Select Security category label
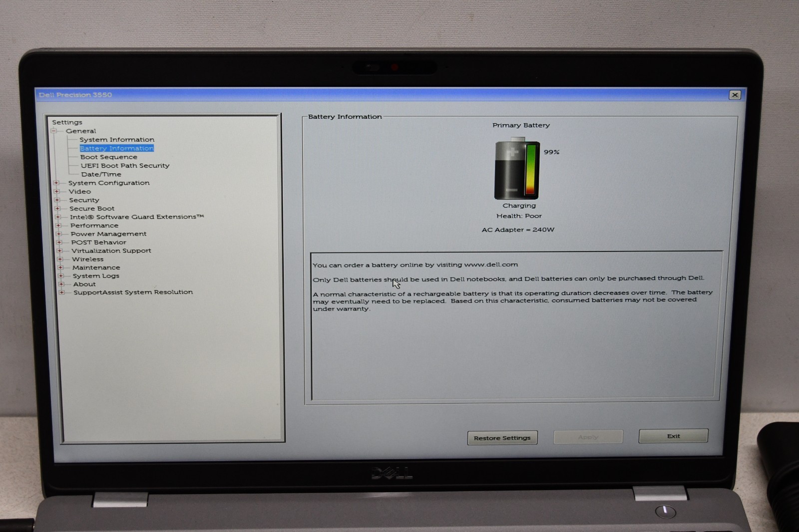The image size is (799, 532). 84,200
